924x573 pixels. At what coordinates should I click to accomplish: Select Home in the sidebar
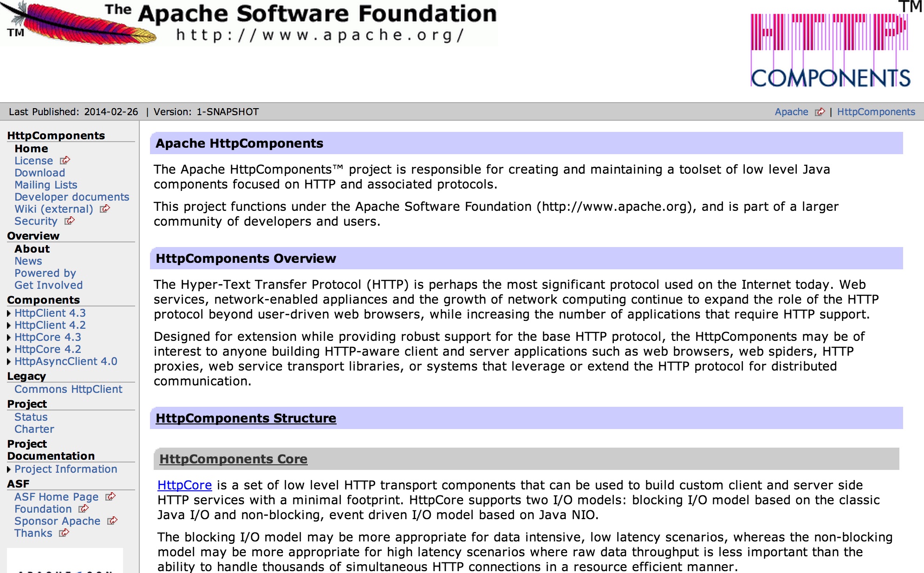tap(31, 149)
